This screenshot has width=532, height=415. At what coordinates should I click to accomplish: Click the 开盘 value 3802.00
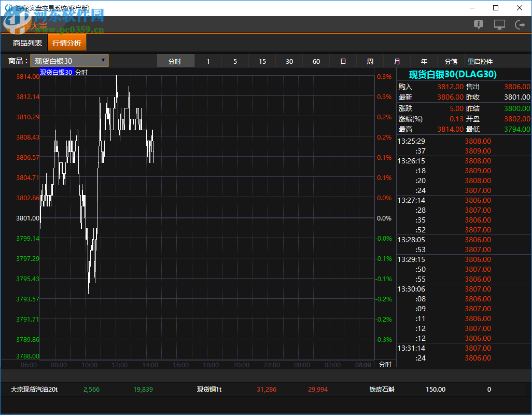pyautogui.click(x=517, y=119)
